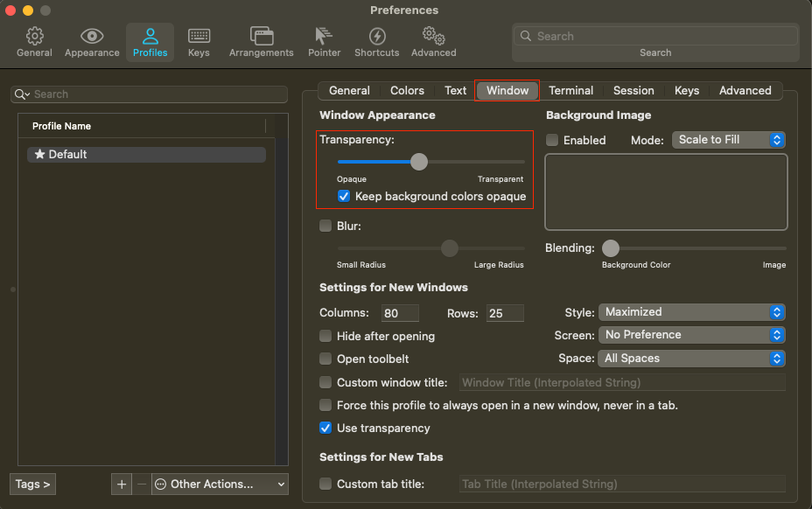The height and width of the screenshot is (509, 812).
Task: Click the Transparency slider handle
Action: pyautogui.click(x=419, y=162)
